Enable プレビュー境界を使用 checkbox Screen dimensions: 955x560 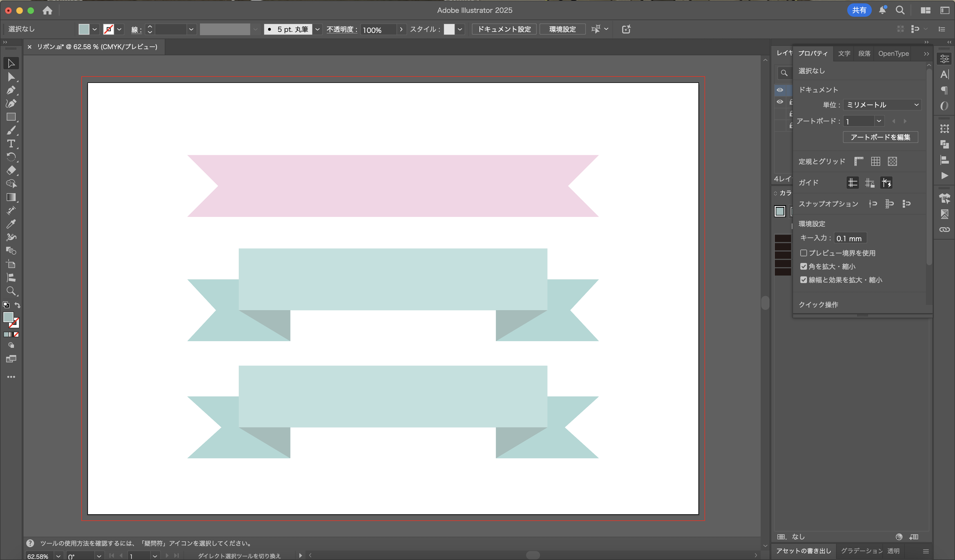point(803,253)
